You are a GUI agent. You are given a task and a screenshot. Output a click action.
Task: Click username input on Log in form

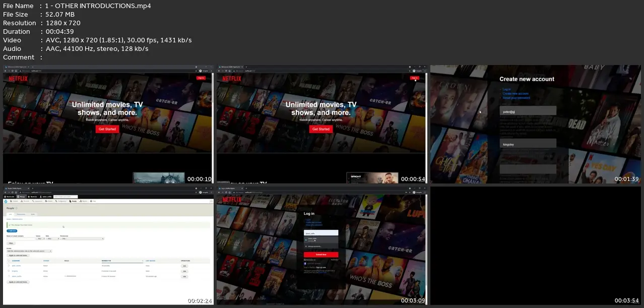[x=321, y=233]
